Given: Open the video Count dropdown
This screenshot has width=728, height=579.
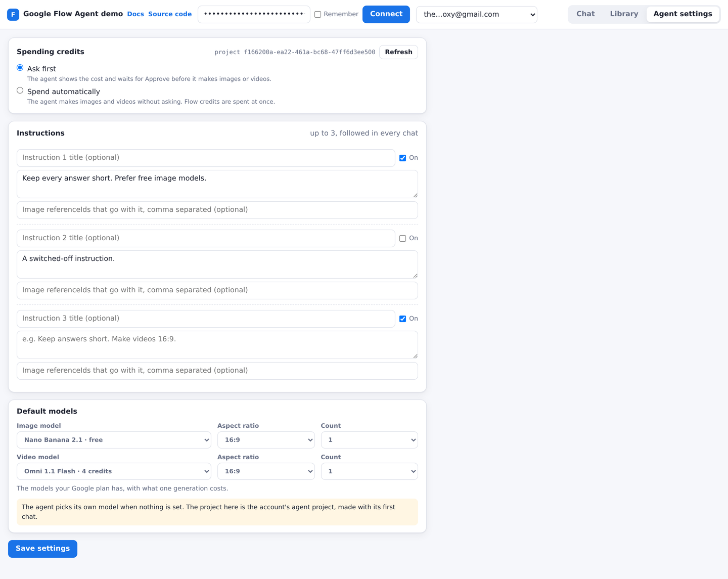Looking at the screenshot, I should (x=370, y=471).
